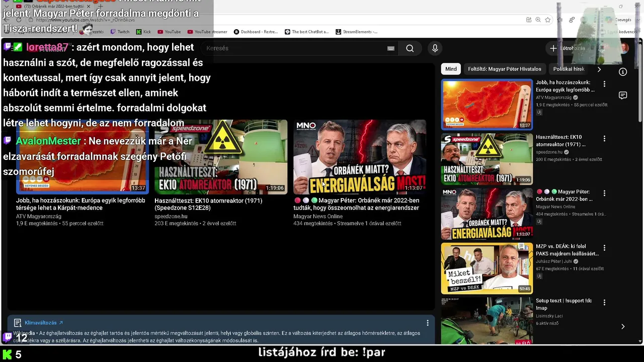644x362 pixels.
Task: Click the info circle icon in the side panel
Action: [623, 72]
